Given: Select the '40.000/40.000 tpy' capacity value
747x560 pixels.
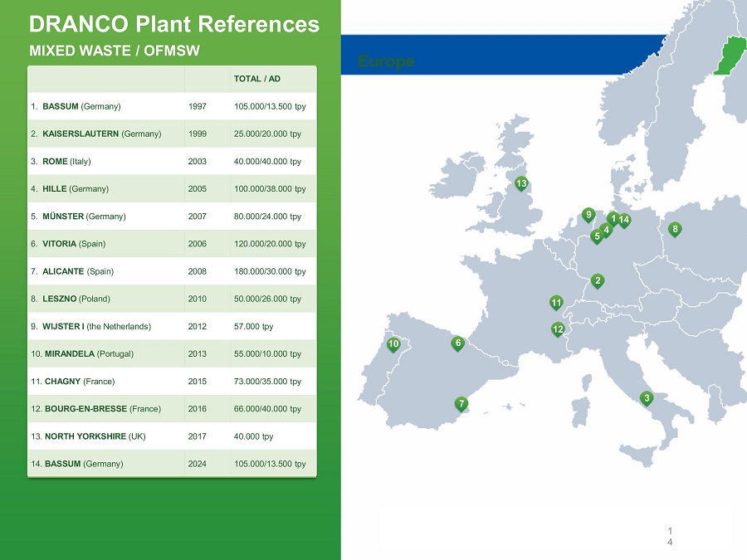Looking at the screenshot, I should coord(268,162).
